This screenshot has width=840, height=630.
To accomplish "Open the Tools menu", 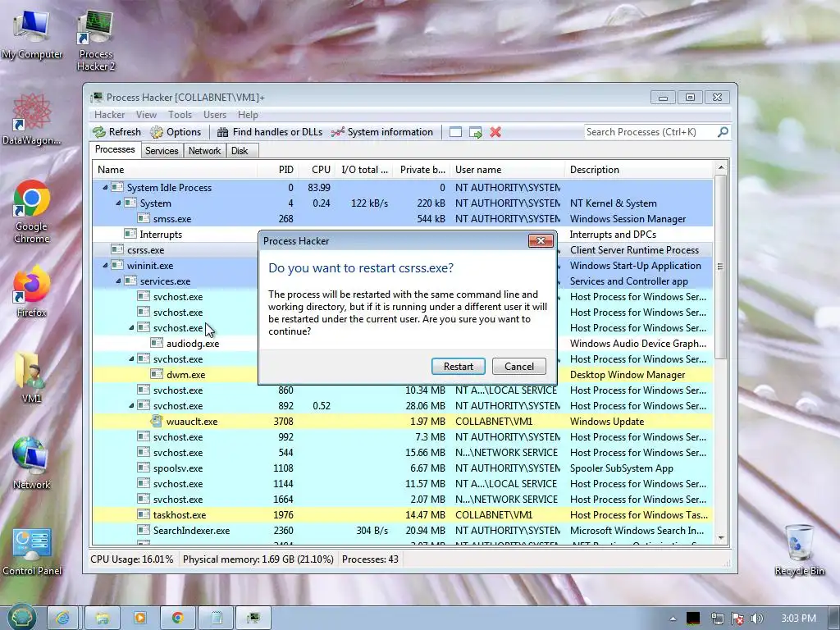I will pyautogui.click(x=180, y=115).
